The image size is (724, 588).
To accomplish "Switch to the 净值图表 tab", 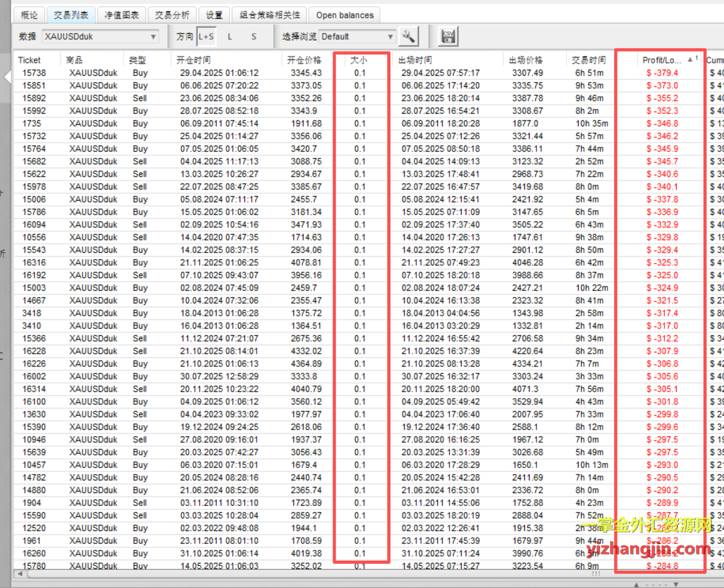I will point(122,15).
